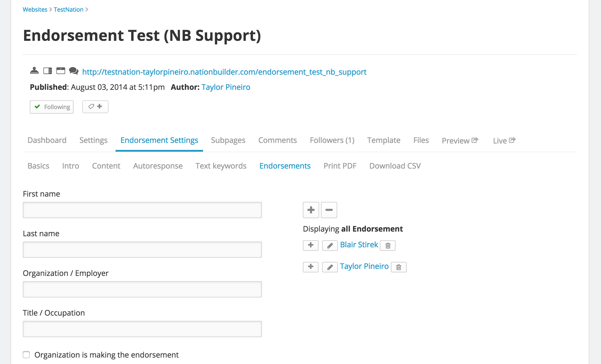Click the person silhouette icon beside the URL

34,71
